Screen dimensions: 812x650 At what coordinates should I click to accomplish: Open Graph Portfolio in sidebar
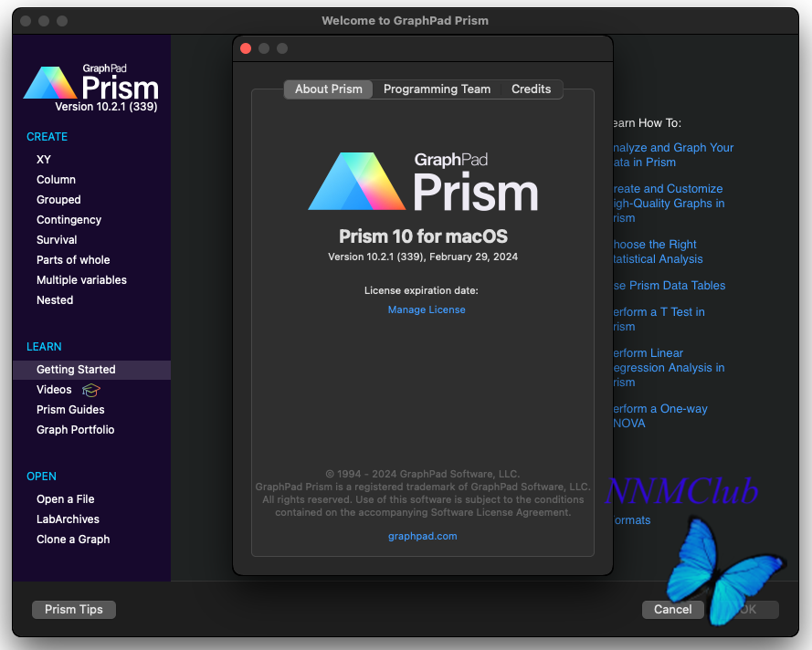tap(75, 430)
